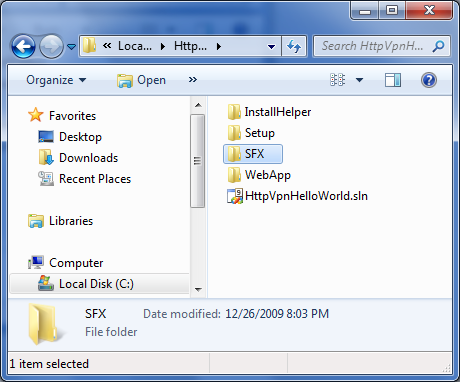Expand arrow after Http... breadcrumb
This screenshot has width=460, height=382.
(219, 46)
